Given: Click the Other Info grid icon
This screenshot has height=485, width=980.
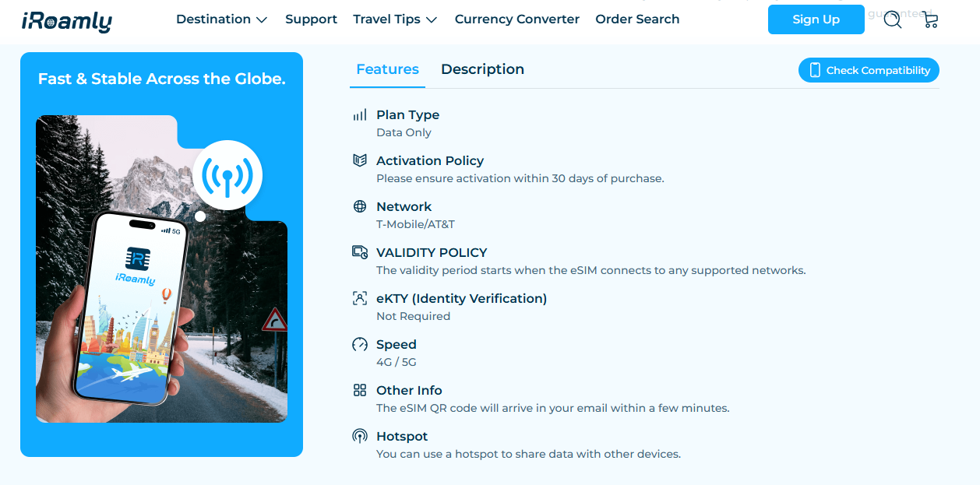Looking at the screenshot, I should 360,390.
